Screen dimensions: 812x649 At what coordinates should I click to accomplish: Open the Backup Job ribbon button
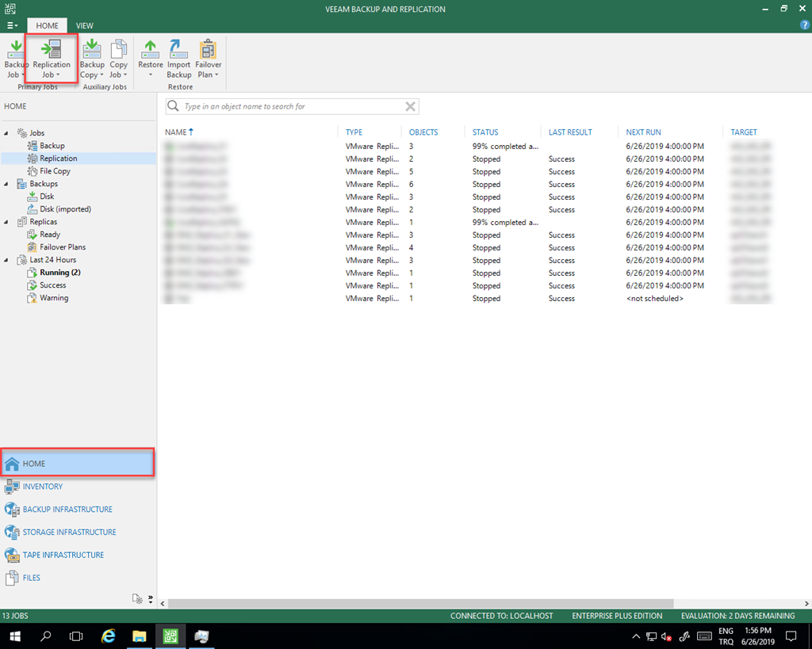click(x=14, y=59)
